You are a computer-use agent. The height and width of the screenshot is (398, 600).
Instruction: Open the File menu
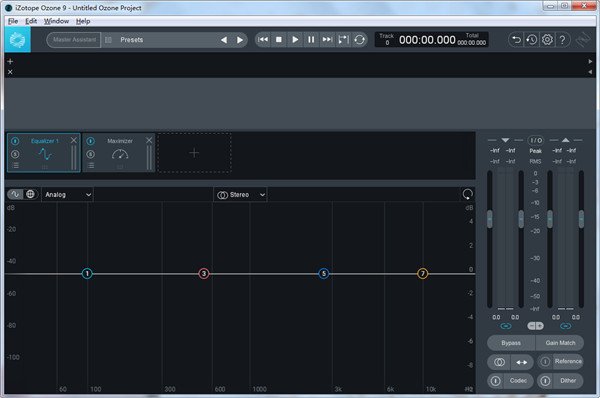pyautogui.click(x=13, y=21)
